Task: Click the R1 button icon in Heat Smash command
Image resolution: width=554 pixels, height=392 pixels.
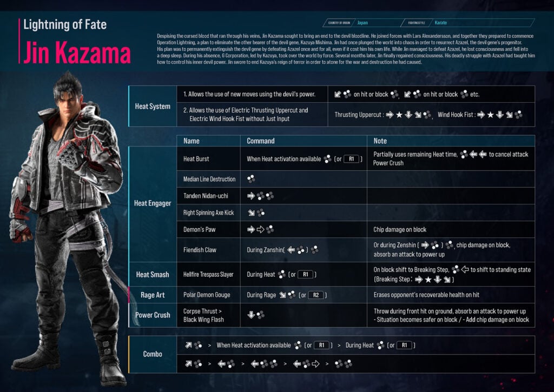Action: (306, 274)
